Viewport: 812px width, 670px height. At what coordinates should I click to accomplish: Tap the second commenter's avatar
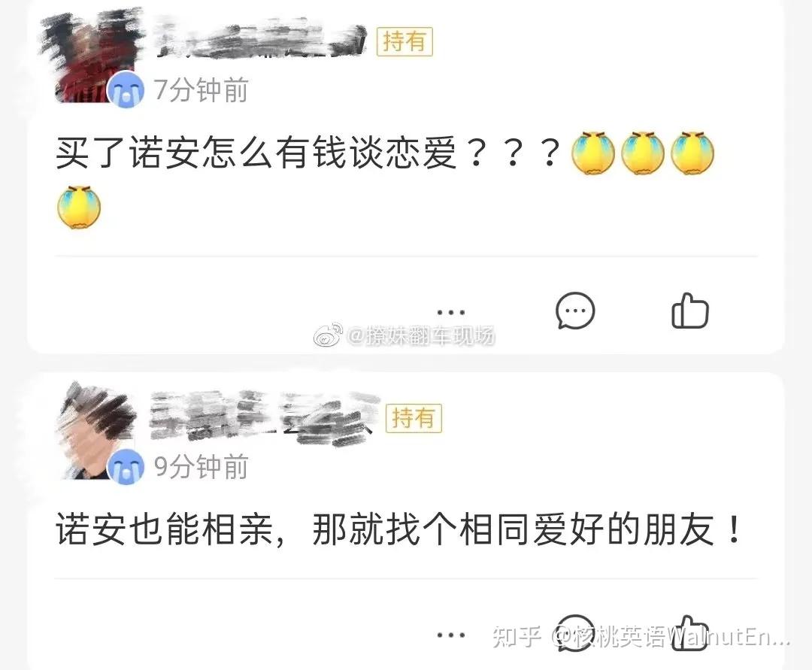coord(95,432)
